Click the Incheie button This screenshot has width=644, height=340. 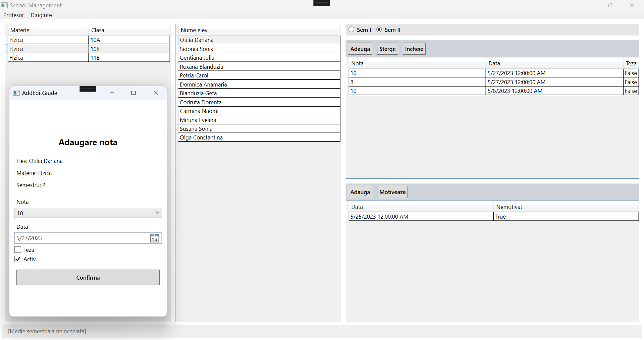414,49
